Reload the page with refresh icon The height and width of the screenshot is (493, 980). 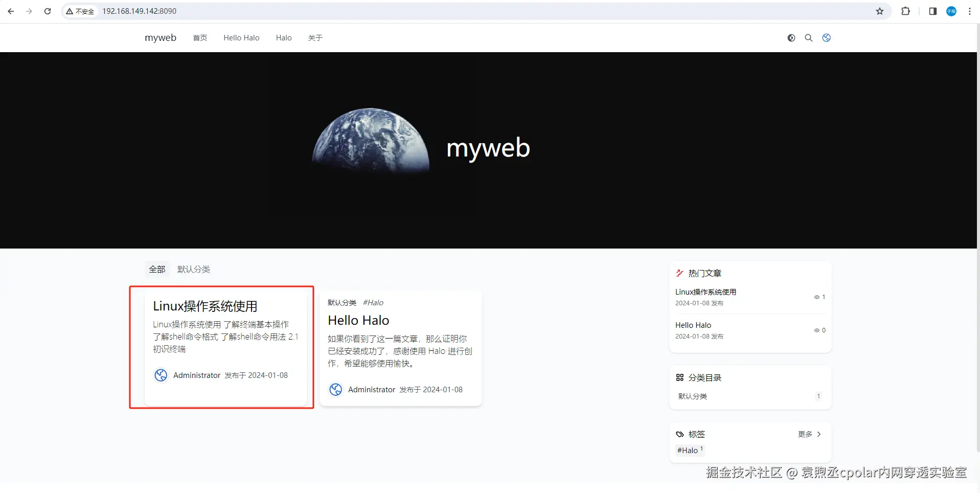click(48, 11)
